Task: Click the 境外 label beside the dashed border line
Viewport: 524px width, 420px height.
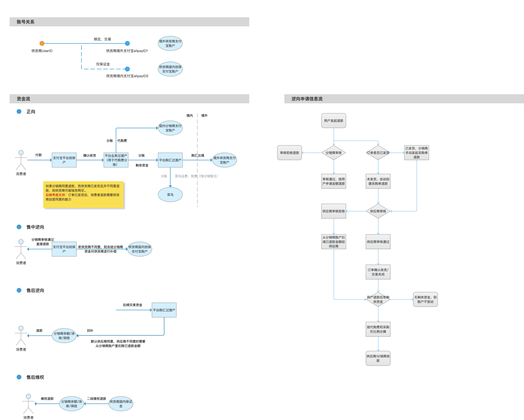Action: pos(204,115)
